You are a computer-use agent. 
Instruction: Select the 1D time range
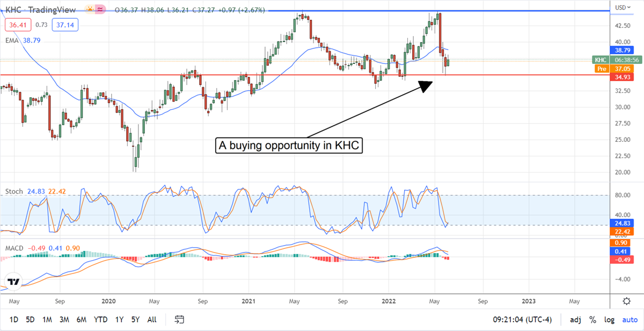click(x=13, y=319)
